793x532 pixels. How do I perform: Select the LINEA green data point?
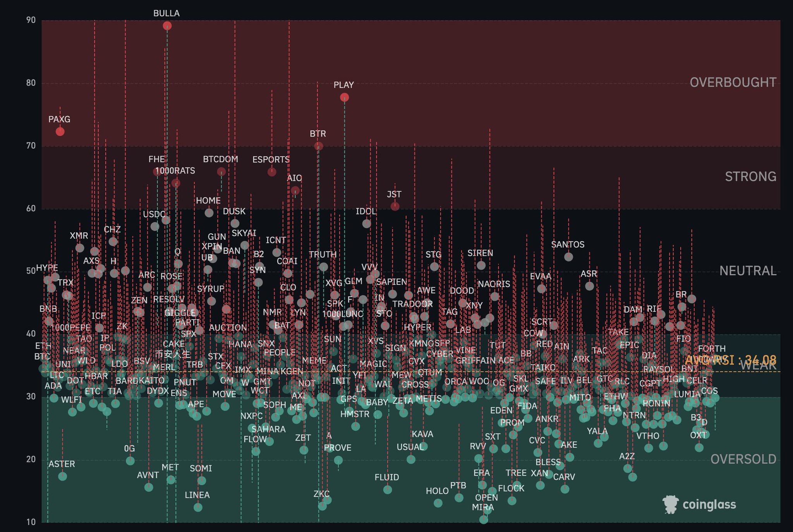[x=198, y=507]
